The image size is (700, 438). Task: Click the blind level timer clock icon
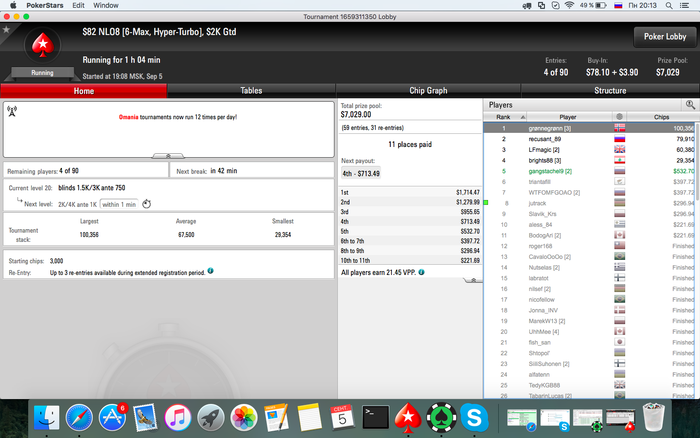146,204
